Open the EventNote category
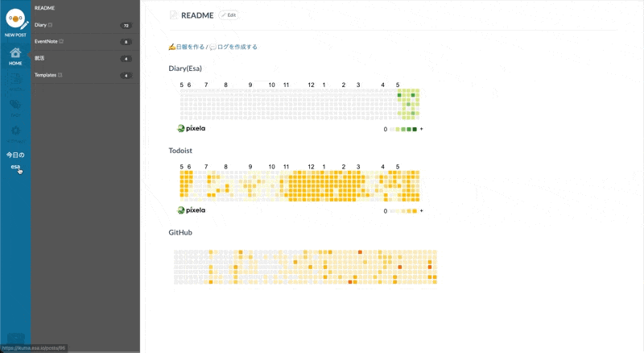 [x=46, y=41]
